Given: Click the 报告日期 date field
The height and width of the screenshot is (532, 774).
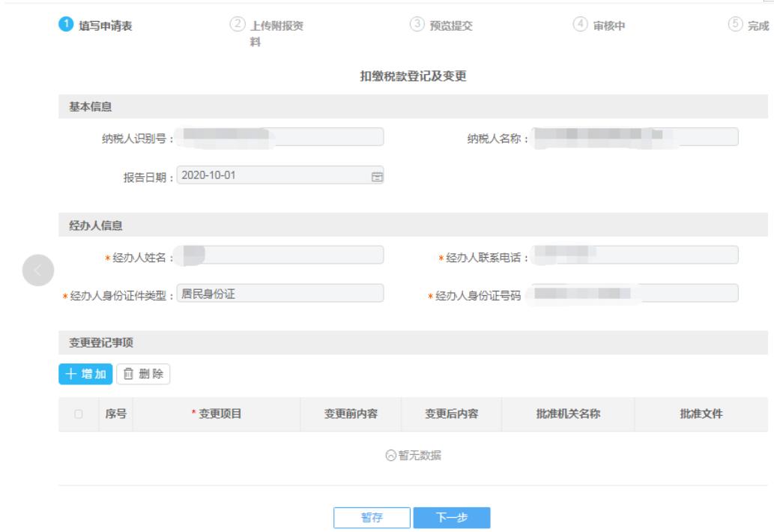Looking at the screenshot, I should pos(273,177).
